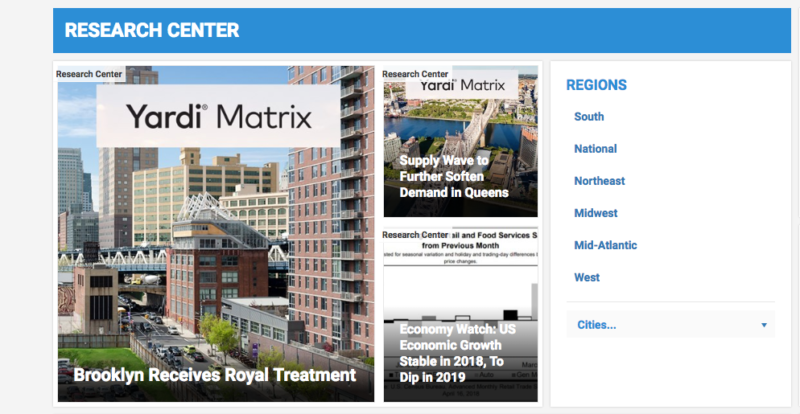Image resolution: width=800 pixels, height=414 pixels.
Task: Click Research Center tag on Brooklyn article
Action: (x=89, y=74)
